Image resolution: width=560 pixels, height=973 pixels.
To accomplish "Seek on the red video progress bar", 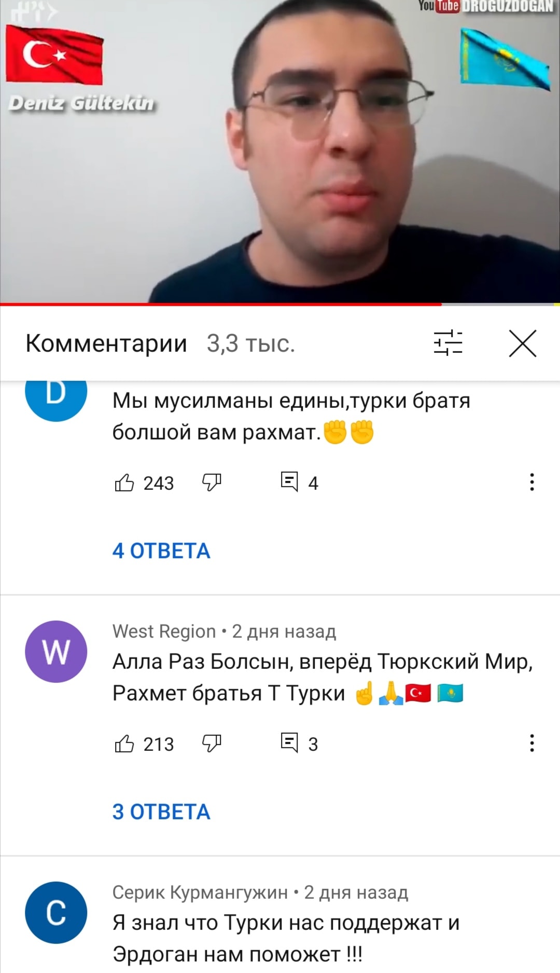I will click(280, 304).
